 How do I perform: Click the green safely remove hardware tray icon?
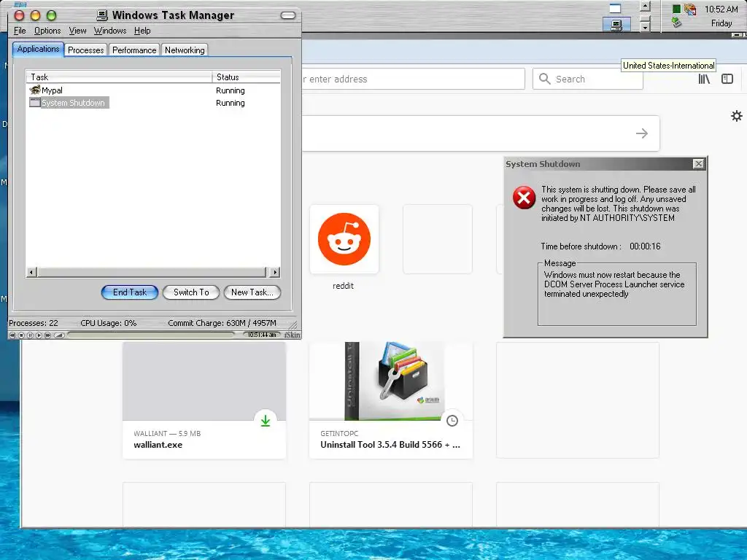[x=676, y=23]
